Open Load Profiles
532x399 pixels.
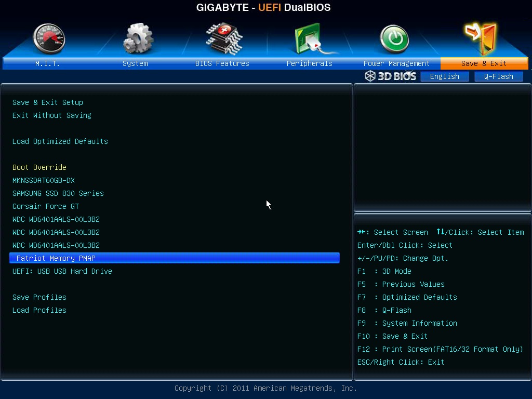tap(39, 310)
